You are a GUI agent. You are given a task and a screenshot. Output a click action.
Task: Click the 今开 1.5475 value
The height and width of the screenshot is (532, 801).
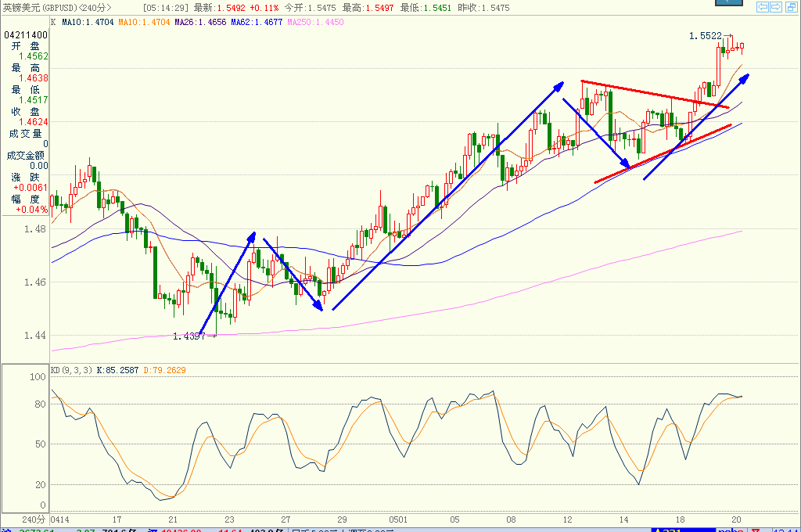pyautogui.click(x=321, y=8)
